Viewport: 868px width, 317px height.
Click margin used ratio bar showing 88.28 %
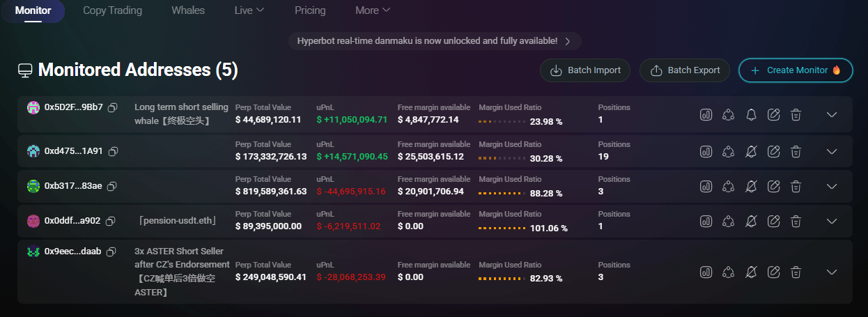[502, 192]
